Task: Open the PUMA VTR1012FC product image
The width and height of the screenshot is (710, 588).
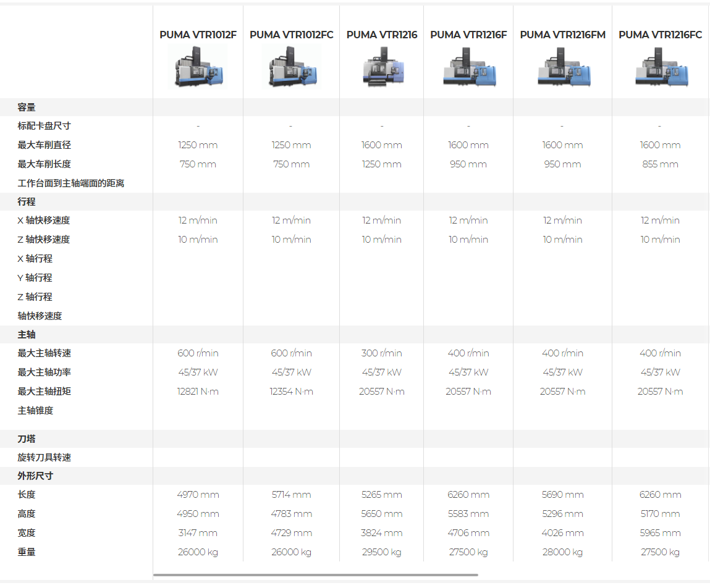Action: tap(292, 67)
